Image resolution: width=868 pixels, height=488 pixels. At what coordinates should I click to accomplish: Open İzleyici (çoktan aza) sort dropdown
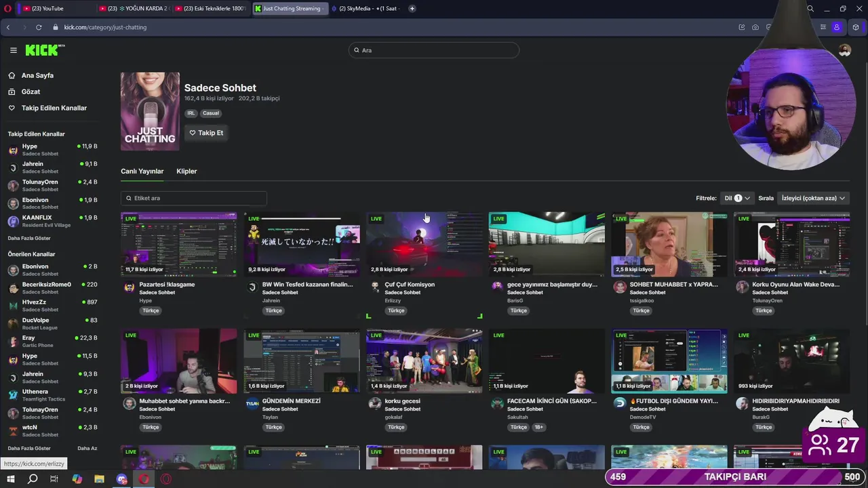coord(813,198)
